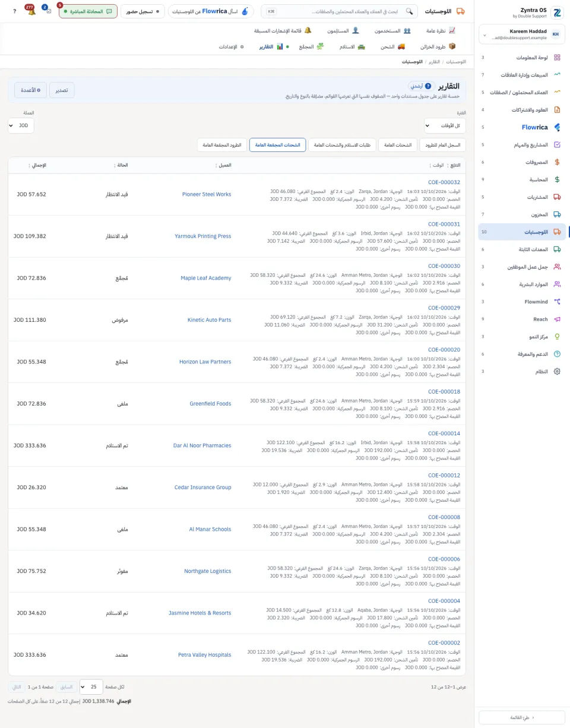Sort by the status 'الحالة' column
Image resolution: width=570 pixels, height=728 pixels.
point(121,165)
